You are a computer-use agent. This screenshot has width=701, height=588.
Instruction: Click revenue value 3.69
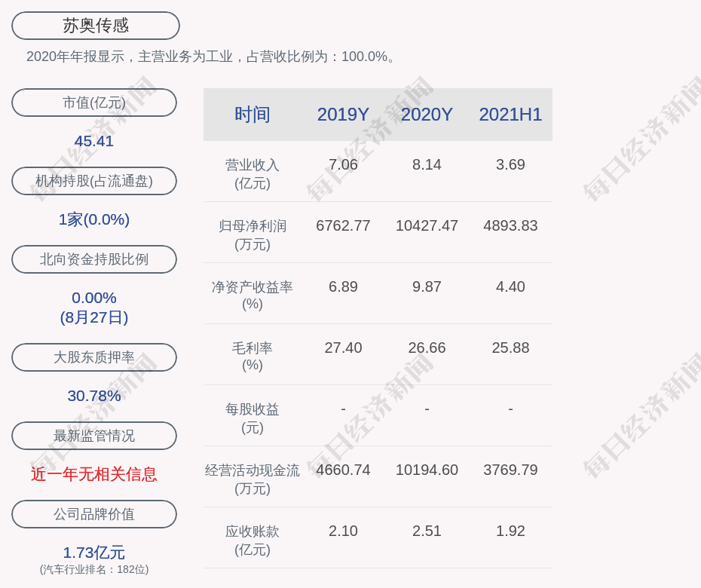pyautogui.click(x=510, y=164)
